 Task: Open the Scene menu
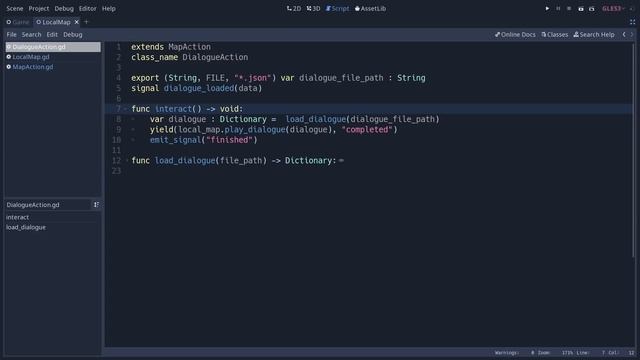15,9
